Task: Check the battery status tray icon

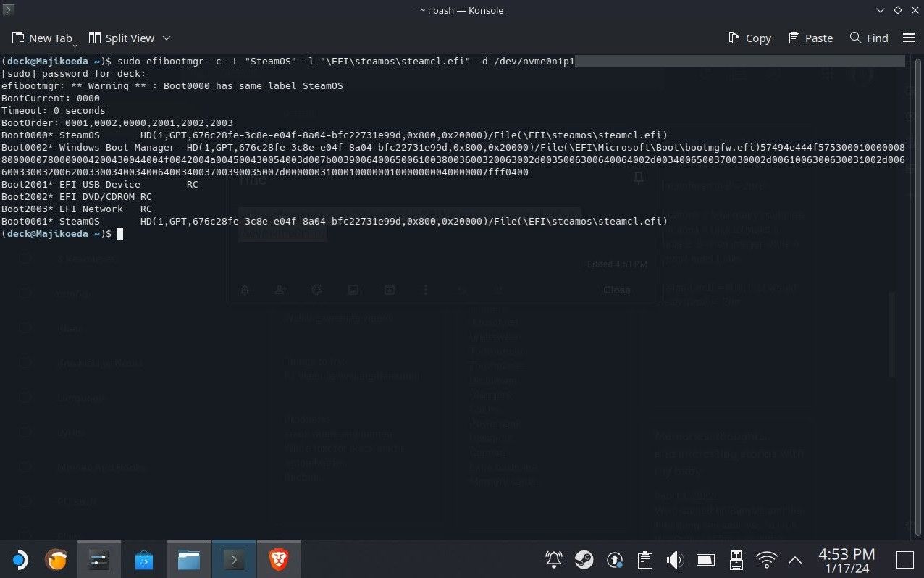Action: click(x=705, y=559)
